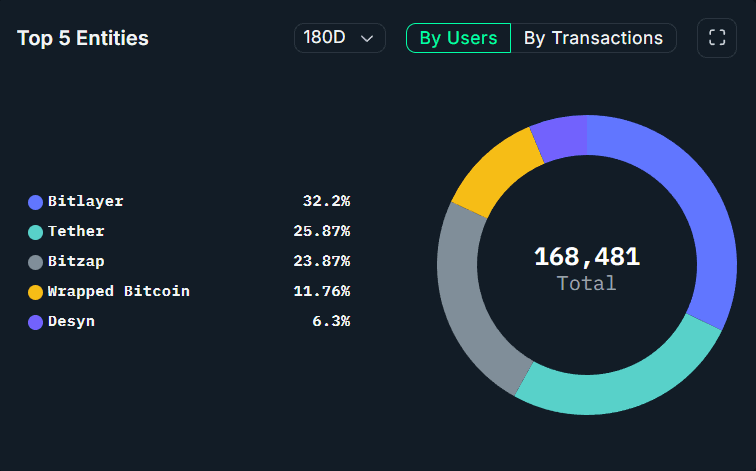The width and height of the screenshot is (756, 471).
Task: Click the Top 5 Entities title
Action: (x=83, y=39)
